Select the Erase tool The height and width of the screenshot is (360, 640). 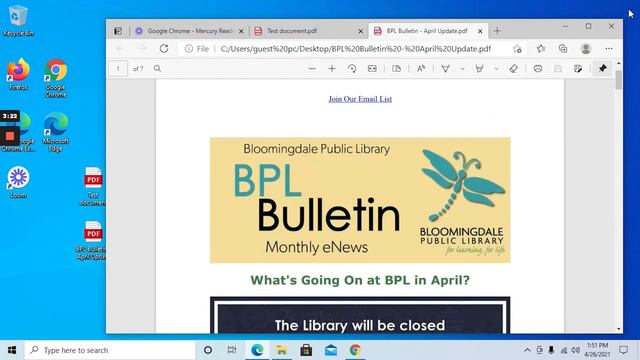513,69
